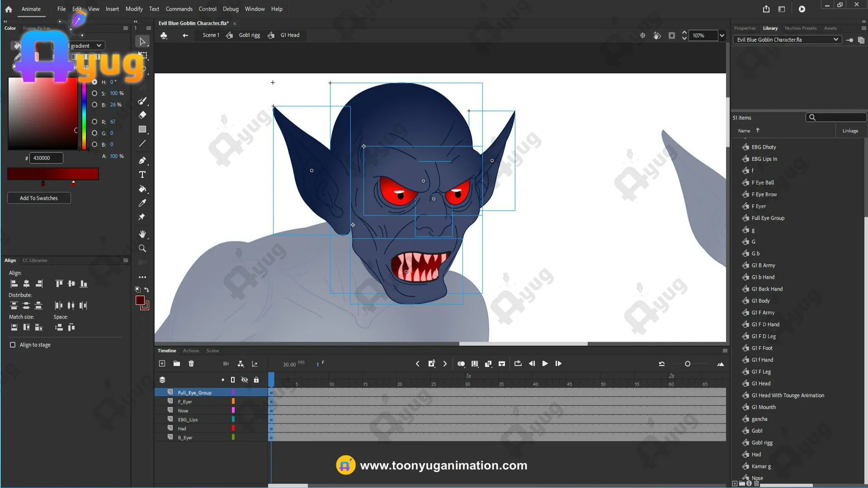868x488 pixels.
Task: Select the Text tool in toolbar
Action: (142, 175)
